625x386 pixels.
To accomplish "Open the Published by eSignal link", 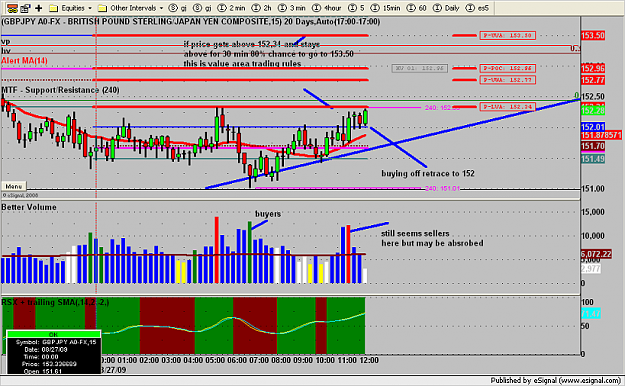I will coord(555,380).
